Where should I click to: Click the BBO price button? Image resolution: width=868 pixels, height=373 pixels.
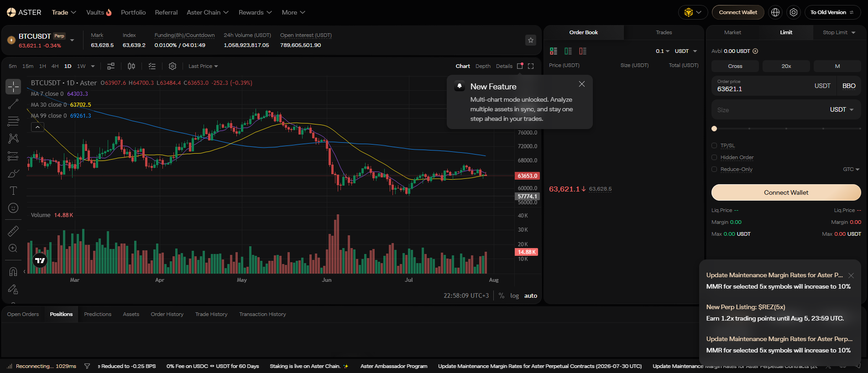click(849, 86)
